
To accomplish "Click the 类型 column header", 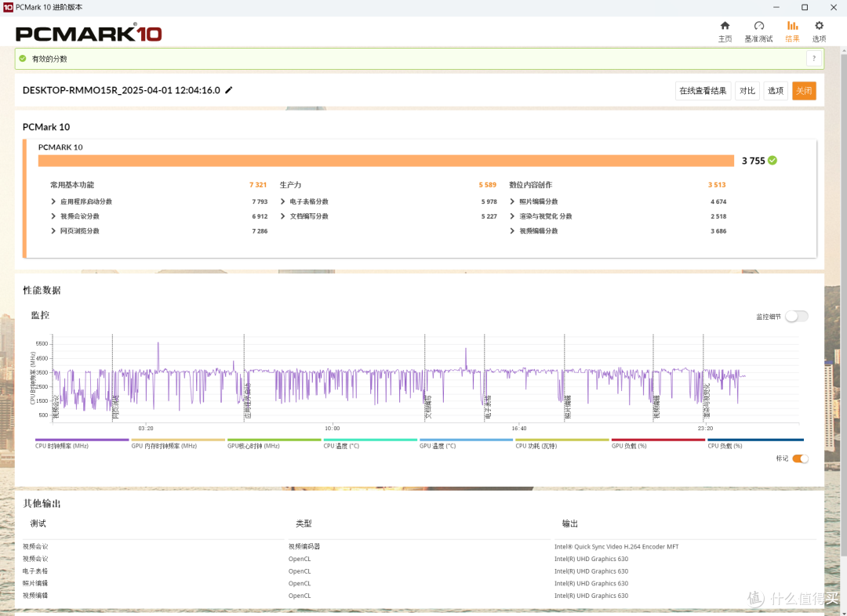I will [304, 524].
